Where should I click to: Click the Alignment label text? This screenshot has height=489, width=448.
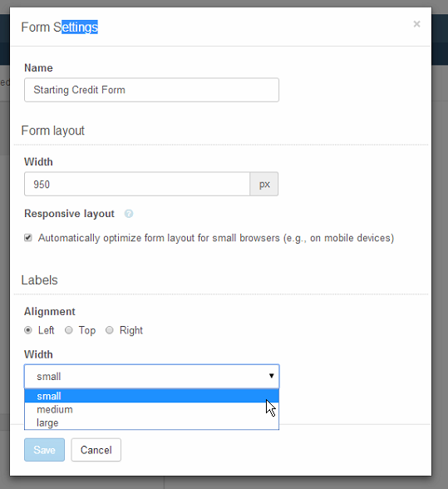50,312
